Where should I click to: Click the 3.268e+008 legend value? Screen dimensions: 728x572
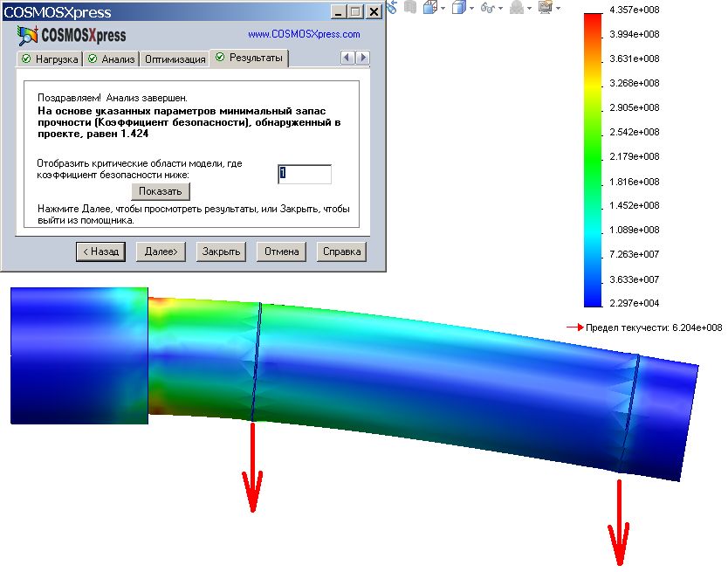(635, 83)
